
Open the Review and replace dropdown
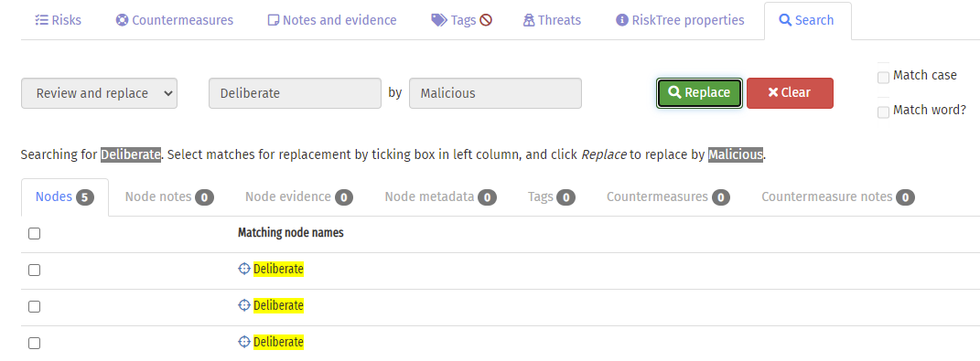click(100, 93)
